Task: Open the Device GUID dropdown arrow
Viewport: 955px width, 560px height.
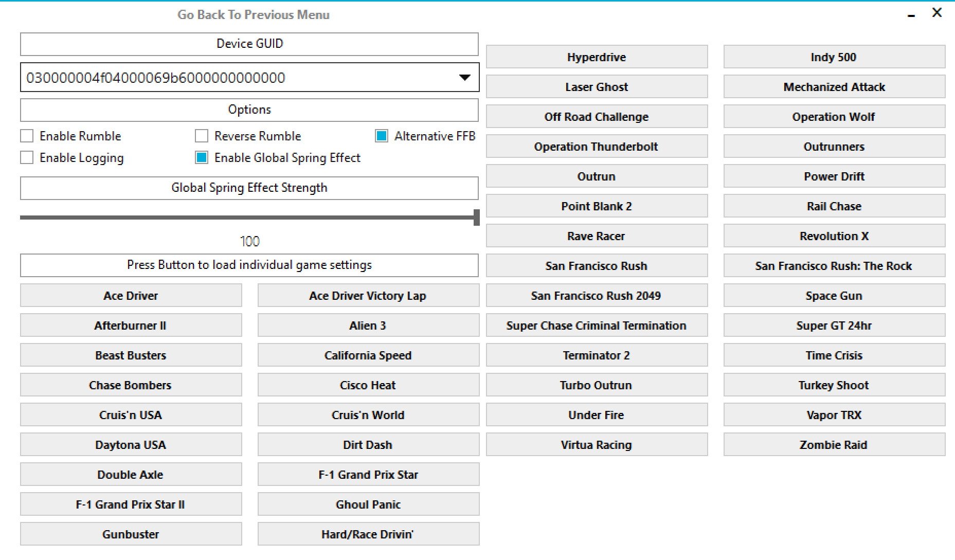Action: click(464, 78)
